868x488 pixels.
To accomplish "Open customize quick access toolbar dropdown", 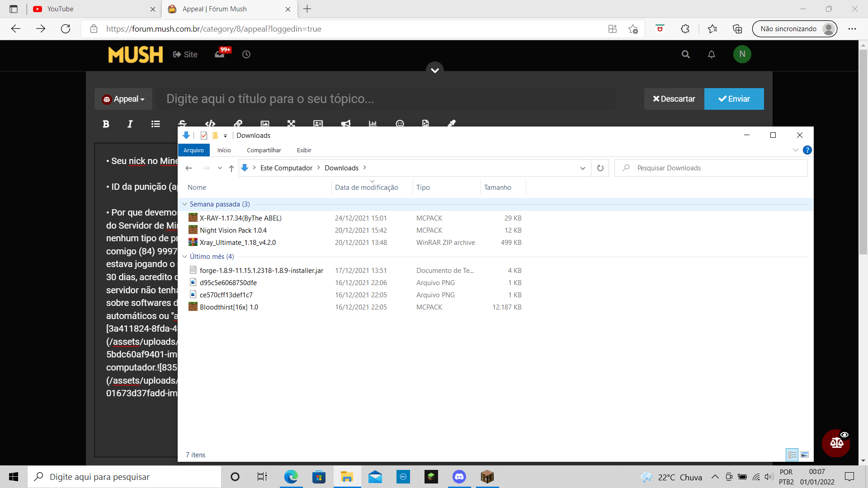I will tap(225, 136).
